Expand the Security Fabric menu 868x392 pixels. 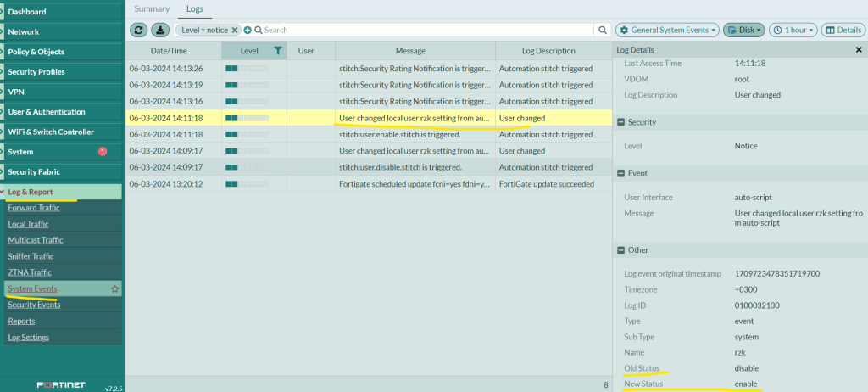(61, 172)
